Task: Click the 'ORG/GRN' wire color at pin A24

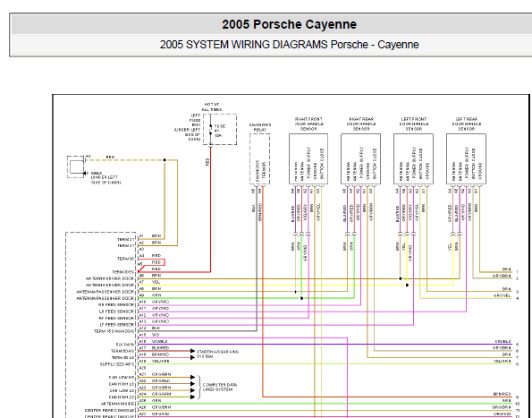Action: (x=161, y=394)
